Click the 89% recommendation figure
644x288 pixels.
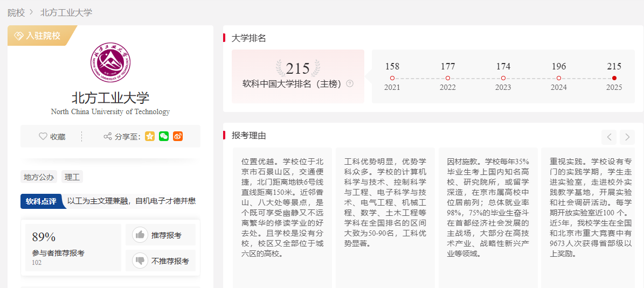(44, 237)
